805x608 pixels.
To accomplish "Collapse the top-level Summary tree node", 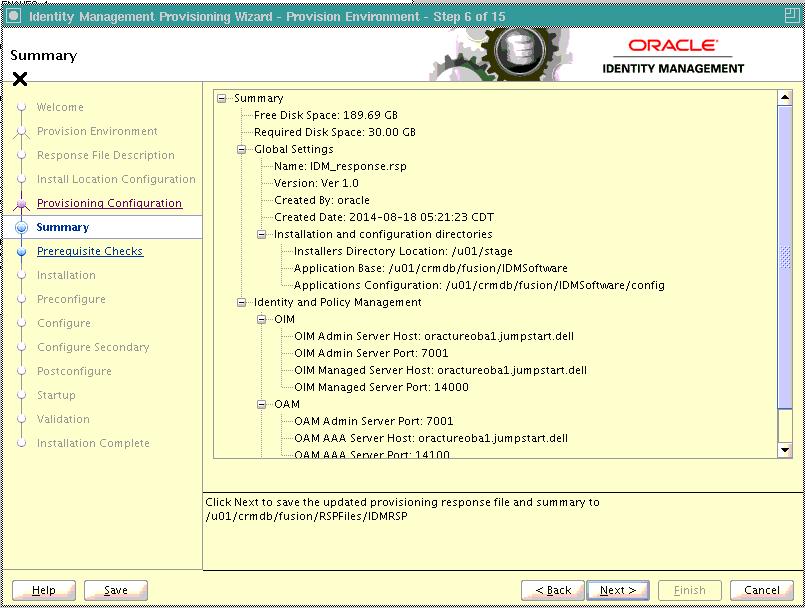I will pos(222,98).
